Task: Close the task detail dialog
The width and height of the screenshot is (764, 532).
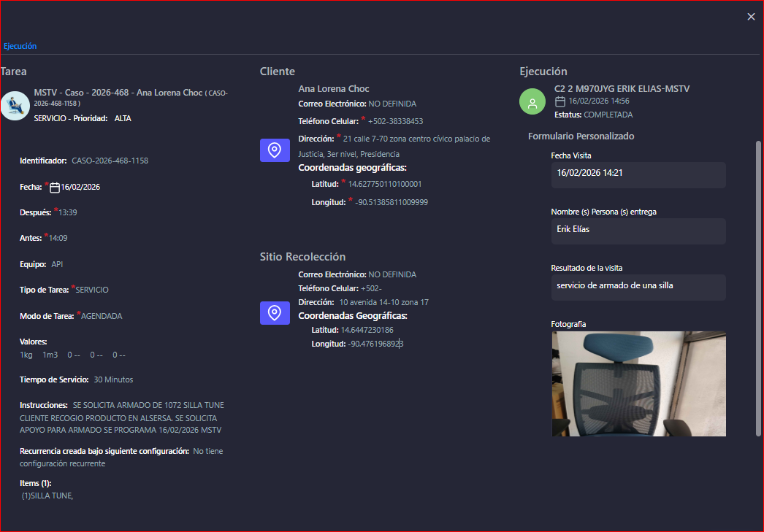Action: pos(751,17)
